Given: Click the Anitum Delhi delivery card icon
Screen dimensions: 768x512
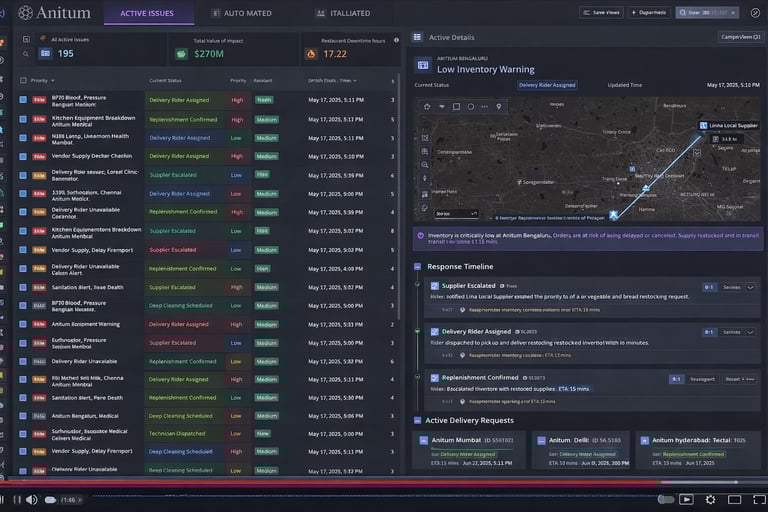Looking at the screenshot, I should tap(541, 440).
